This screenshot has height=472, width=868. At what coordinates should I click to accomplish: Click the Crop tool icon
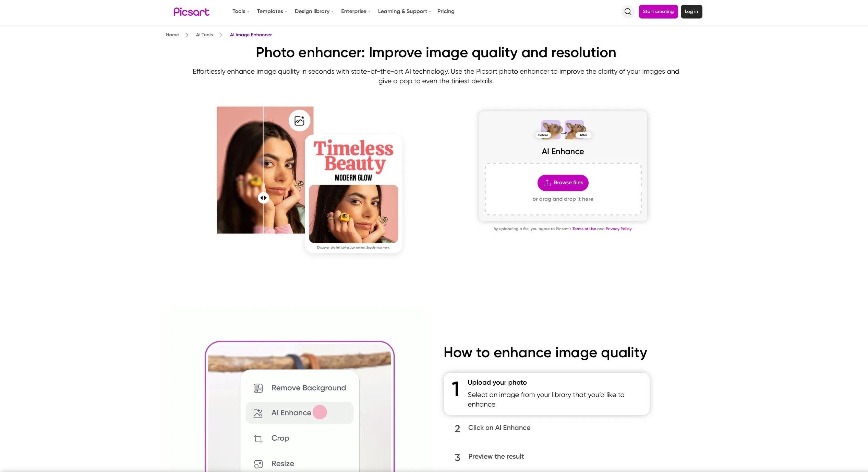coord(258,438)
